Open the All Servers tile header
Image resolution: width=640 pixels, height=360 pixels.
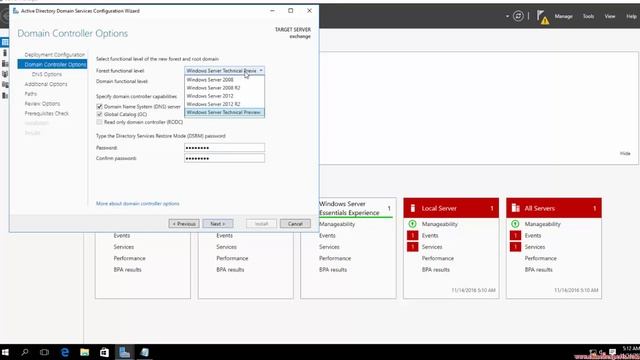[x=554, y=208]
